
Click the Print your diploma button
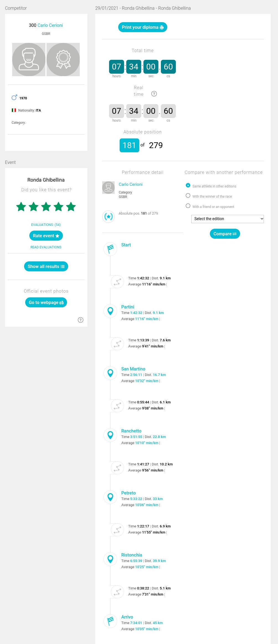tap(143, 27)
